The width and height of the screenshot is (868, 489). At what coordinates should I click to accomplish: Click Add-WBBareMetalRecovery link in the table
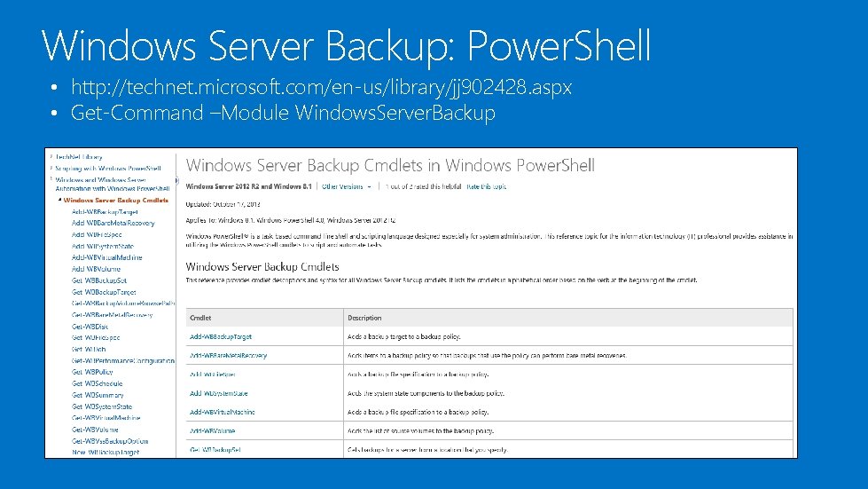[228, 355]
